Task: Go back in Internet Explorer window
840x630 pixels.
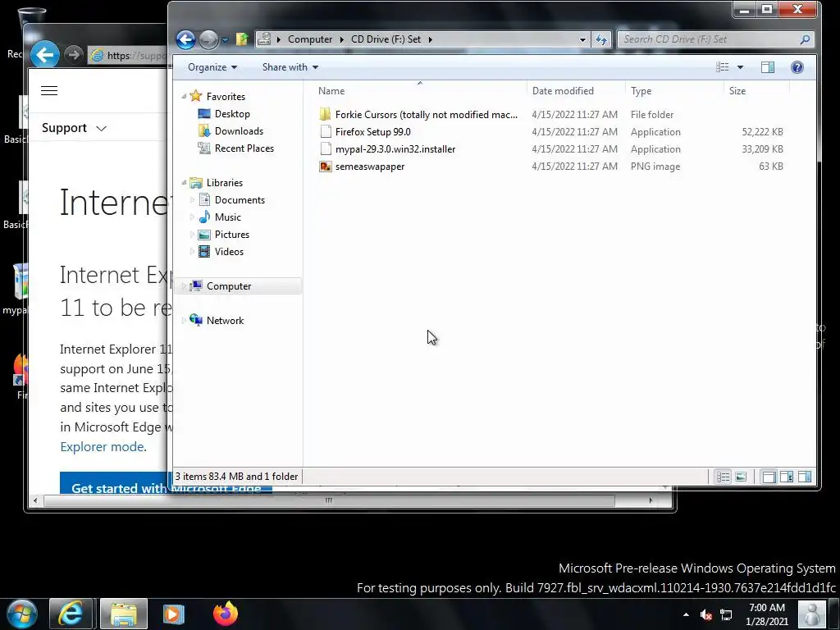Action: tap(45, 54)
